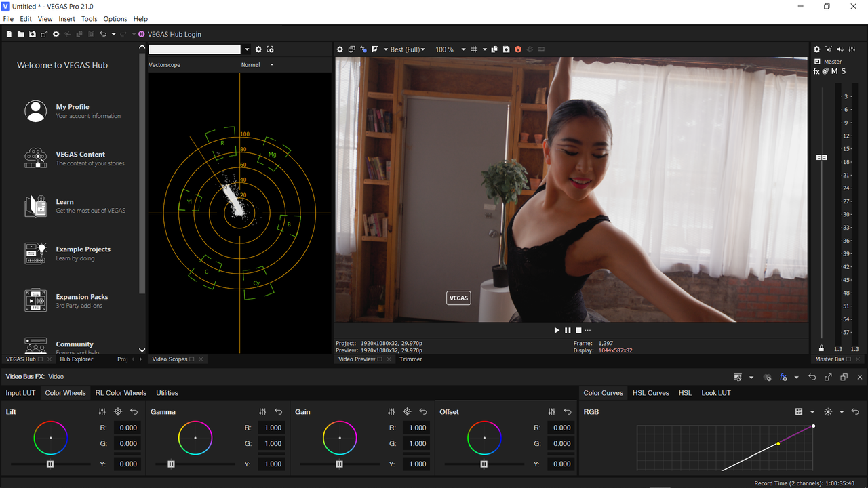Solo the Master bus with S
This screenshot has height=488, width=868.
click(844, 71)
